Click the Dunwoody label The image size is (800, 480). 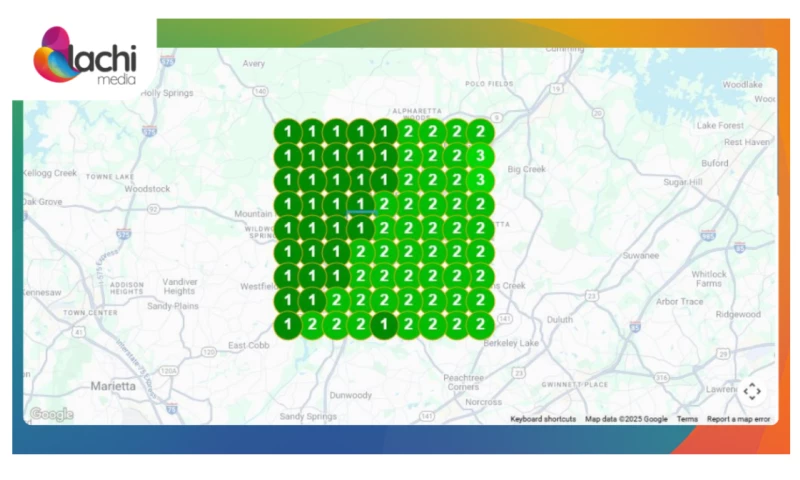point(351,395)
